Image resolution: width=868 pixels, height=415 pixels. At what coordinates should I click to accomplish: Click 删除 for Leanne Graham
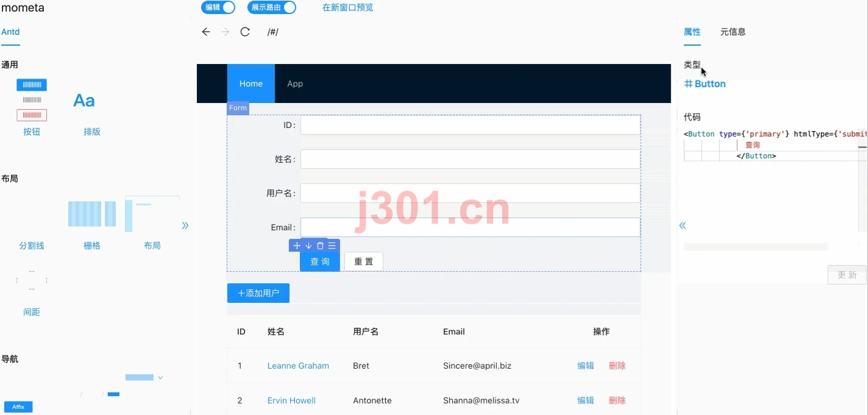pos(617,366)
